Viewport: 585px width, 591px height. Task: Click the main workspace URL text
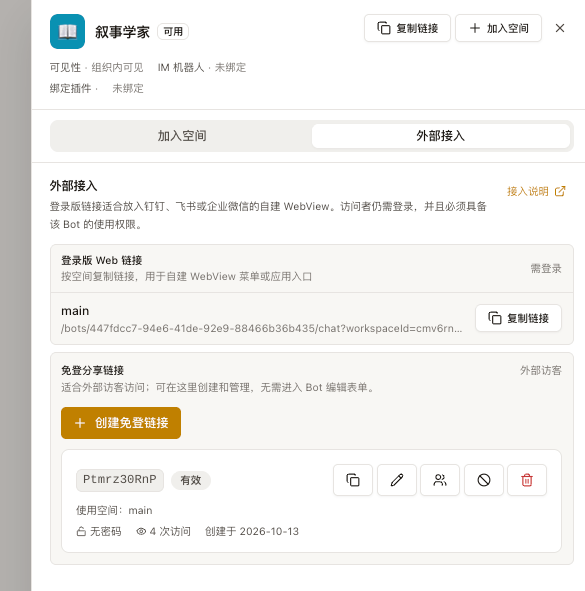coord(261,329)
